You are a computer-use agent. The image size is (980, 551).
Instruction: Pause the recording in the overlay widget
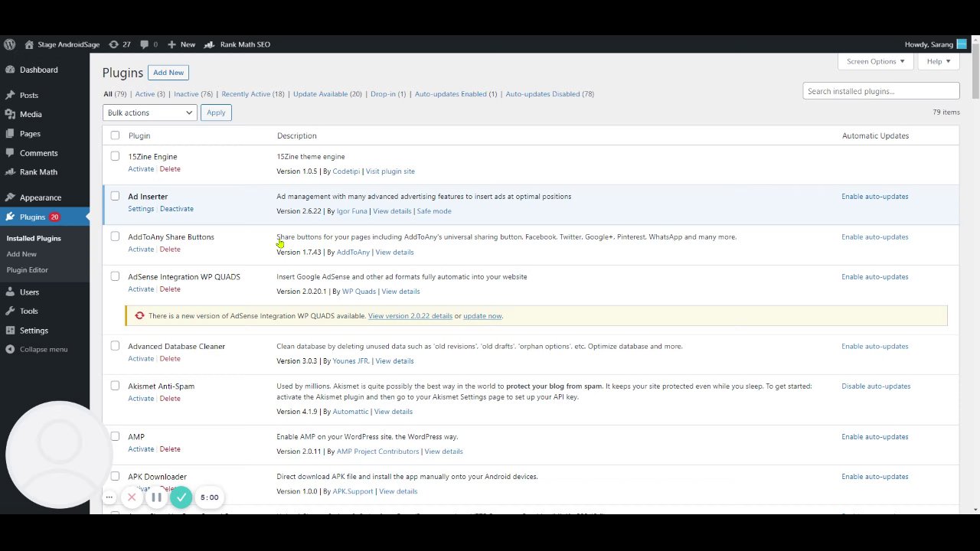point(156,497)
